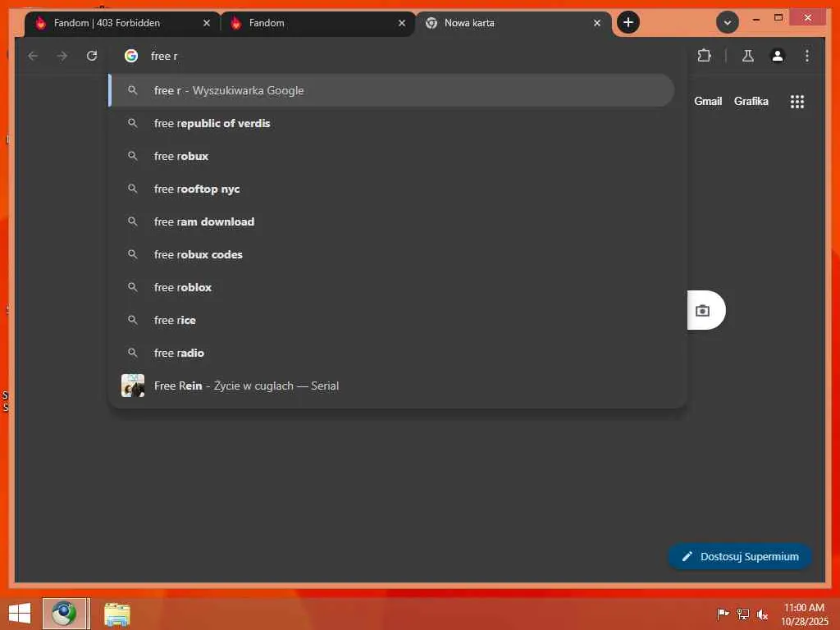Open the user profile avatar icon
This screenshot has width=840, height=630.
pos(778,56)
